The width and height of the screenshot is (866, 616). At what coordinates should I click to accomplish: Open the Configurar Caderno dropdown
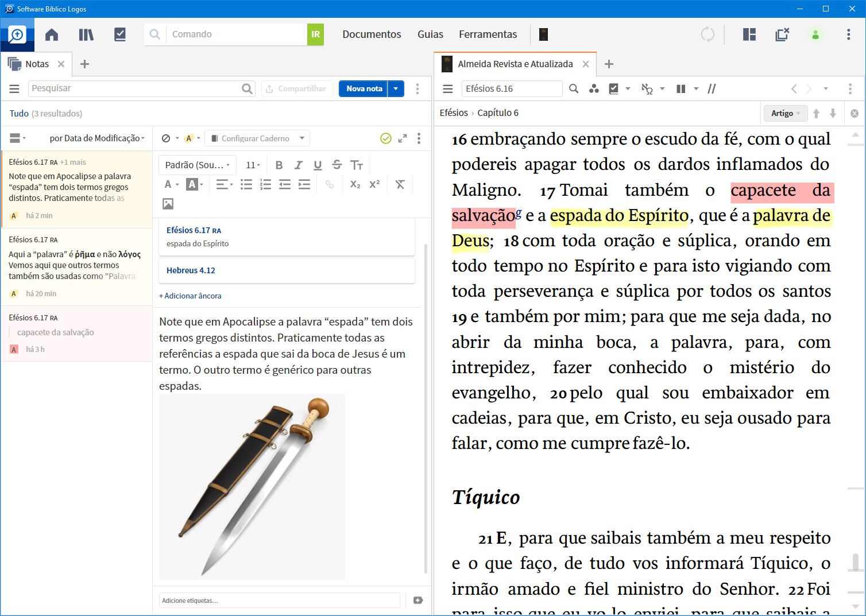(257, 138)
